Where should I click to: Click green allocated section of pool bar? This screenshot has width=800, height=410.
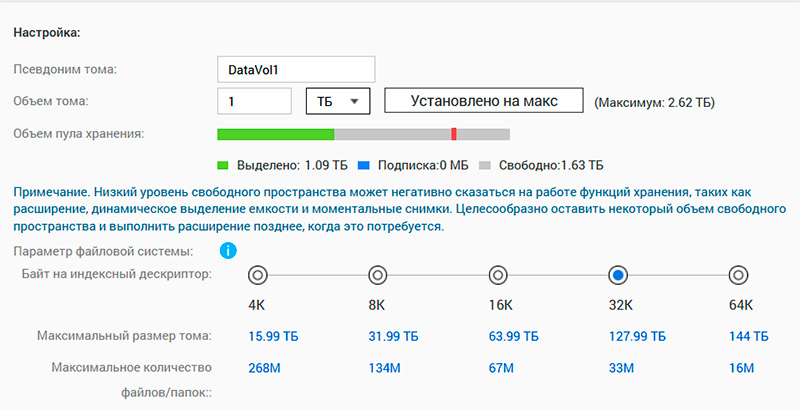click(x=275, y=134)
